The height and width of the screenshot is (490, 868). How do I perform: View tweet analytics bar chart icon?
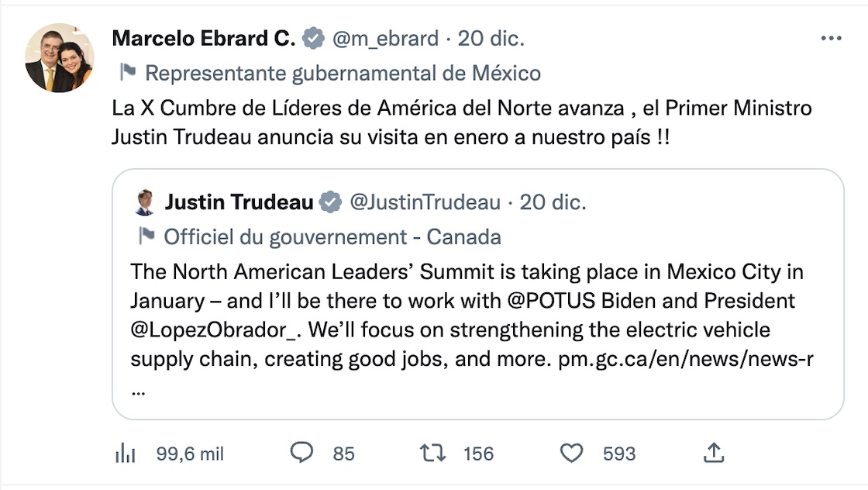[x=126, y=454]
